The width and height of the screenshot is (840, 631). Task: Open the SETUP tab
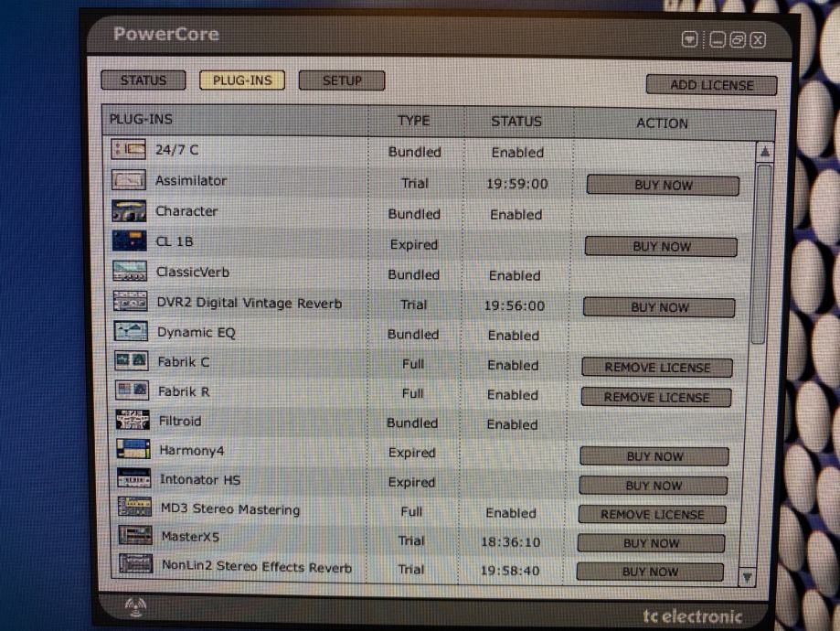pyautogui.click(x=342, y=80)
